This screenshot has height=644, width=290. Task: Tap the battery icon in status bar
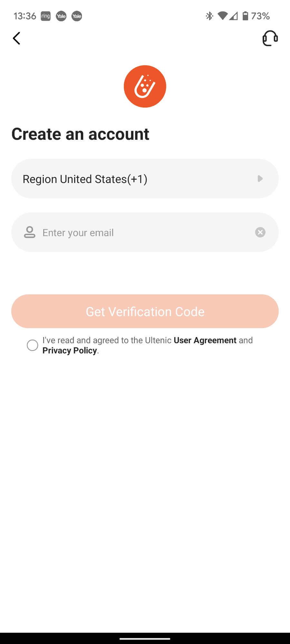246,16
